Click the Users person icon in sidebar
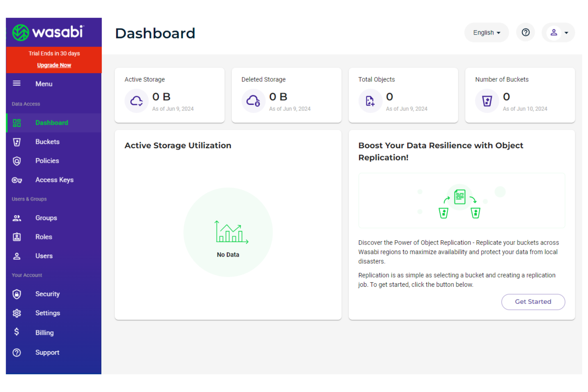 tap(17, 256)
